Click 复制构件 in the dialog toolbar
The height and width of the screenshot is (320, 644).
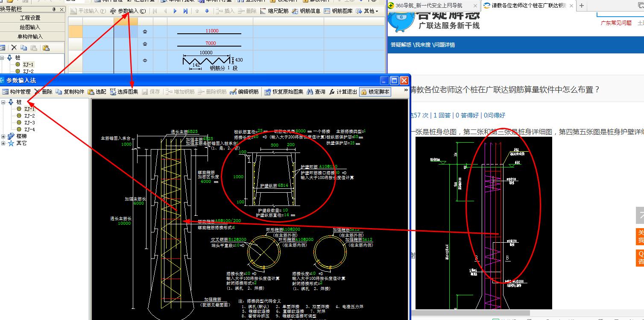(x=70, y=92)
